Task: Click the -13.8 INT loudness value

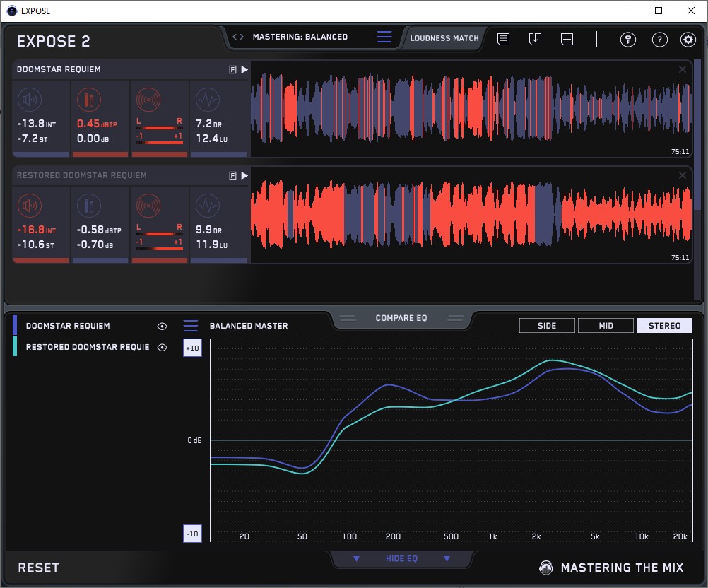Action: [37, 124]
